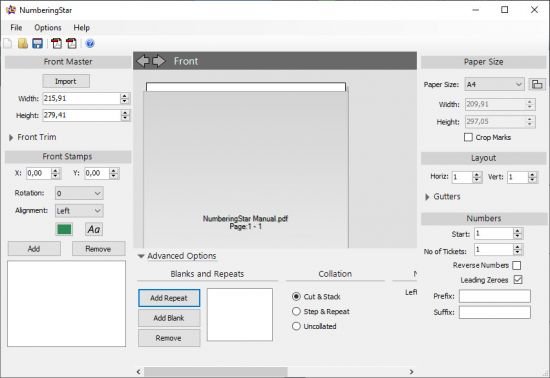
Task: Click the stamp X field showing 0,00
Action: (39, 173)
